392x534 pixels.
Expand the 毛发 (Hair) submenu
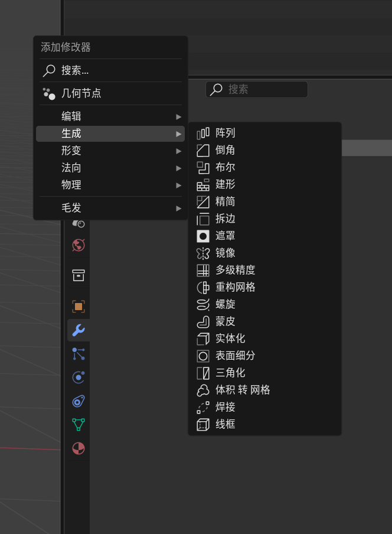click(110, 208)
